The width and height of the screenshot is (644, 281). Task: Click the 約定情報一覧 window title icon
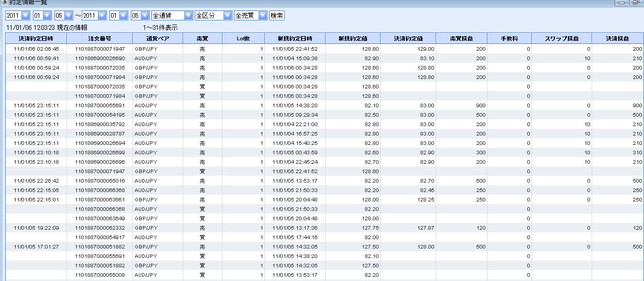[x=4, y=3]
